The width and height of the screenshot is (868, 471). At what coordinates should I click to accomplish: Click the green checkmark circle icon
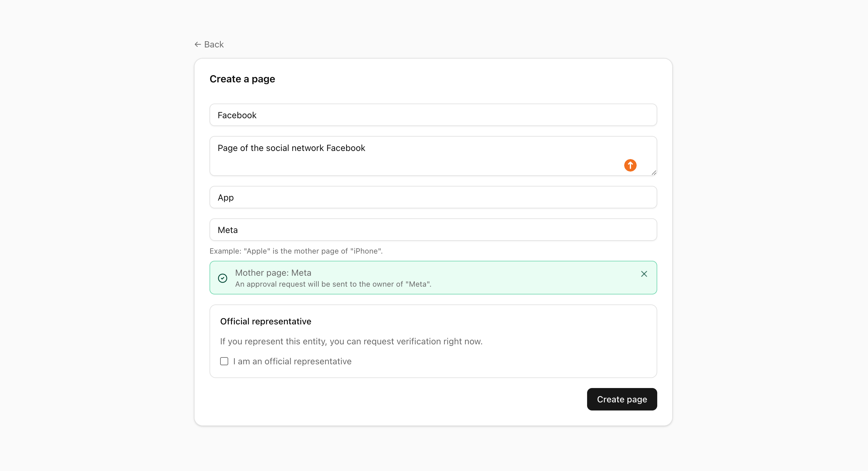(x=222, y=278)
